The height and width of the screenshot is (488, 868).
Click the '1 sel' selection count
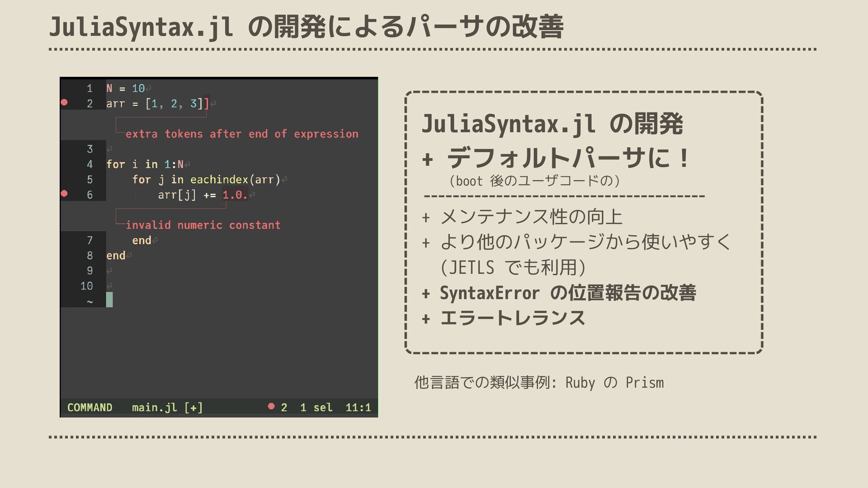316,408
